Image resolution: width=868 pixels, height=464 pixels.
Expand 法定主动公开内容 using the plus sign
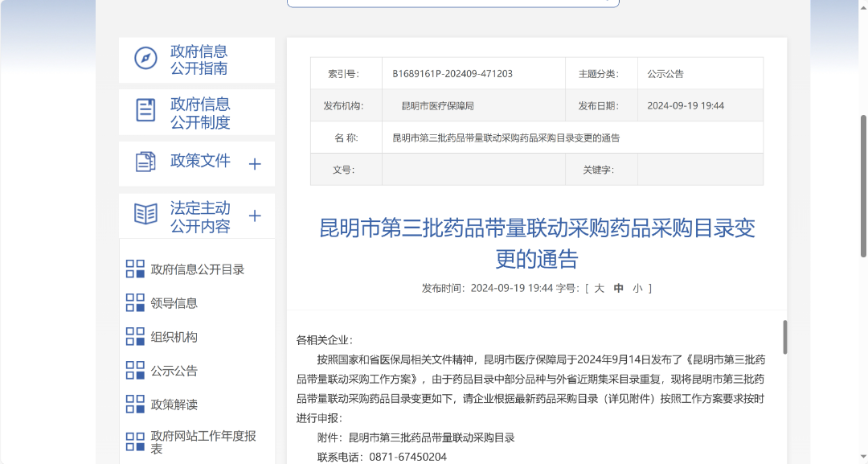click(255, 216)
